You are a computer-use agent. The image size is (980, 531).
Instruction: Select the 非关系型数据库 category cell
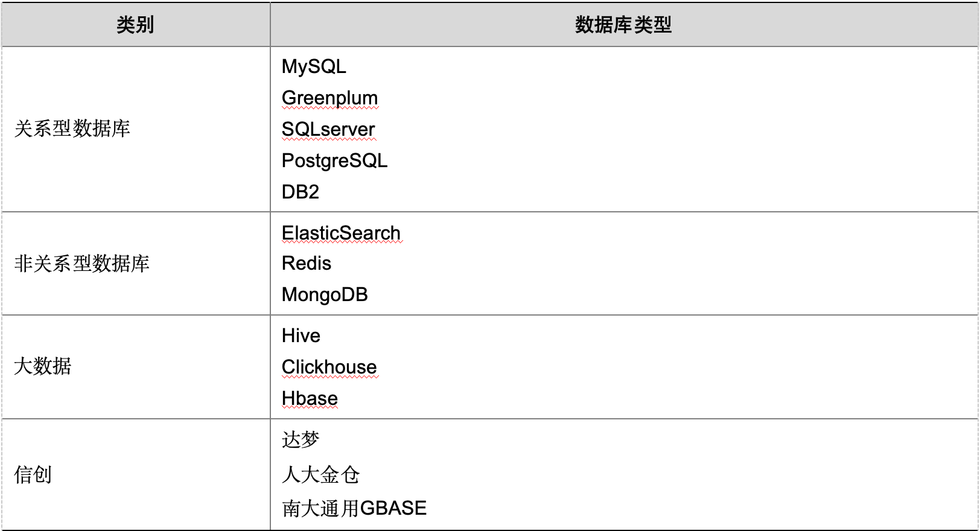(x=81, y=264)
